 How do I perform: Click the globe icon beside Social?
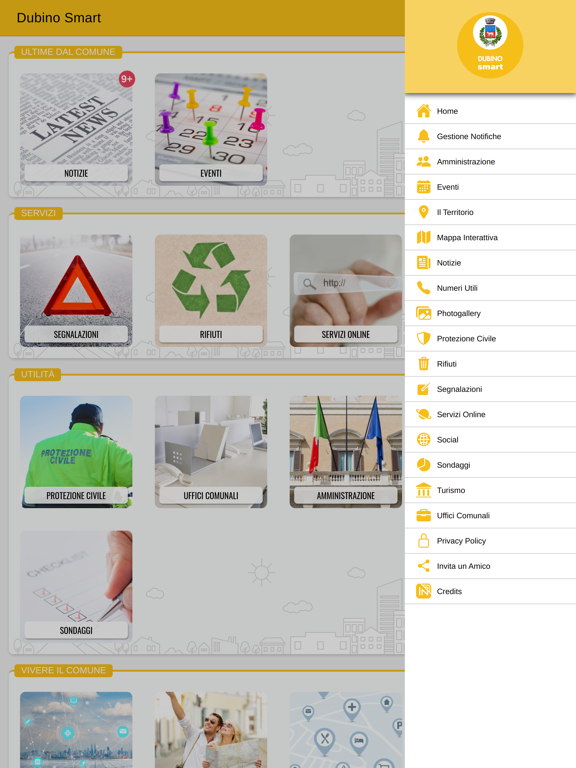(423, 440)
